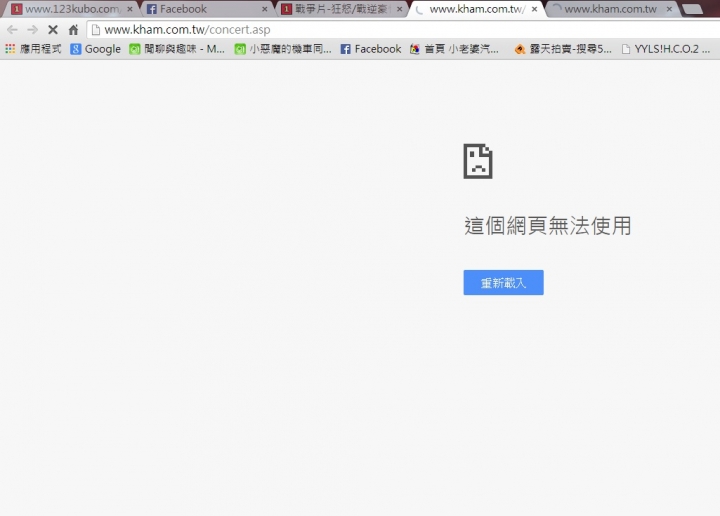Switch to the Facebook tab
This screenshot has height=516, width=720.
(x=205, y=9)
